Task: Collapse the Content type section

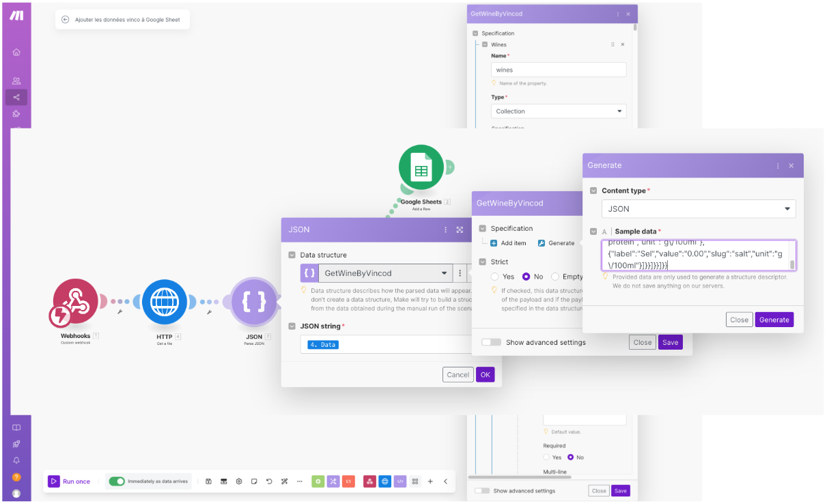Action: [594, 191]
